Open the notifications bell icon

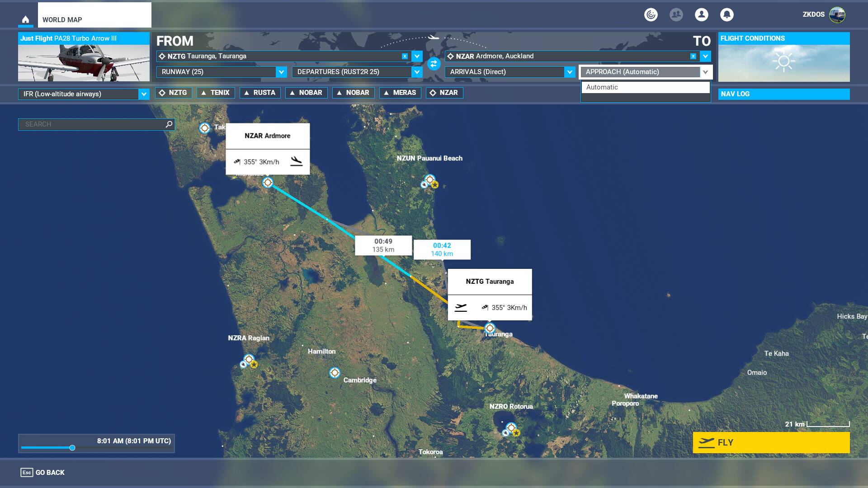click(726, 14)
